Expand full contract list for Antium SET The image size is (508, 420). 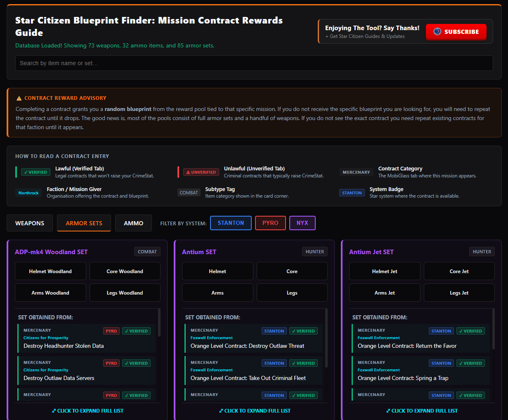coord(257,411)
